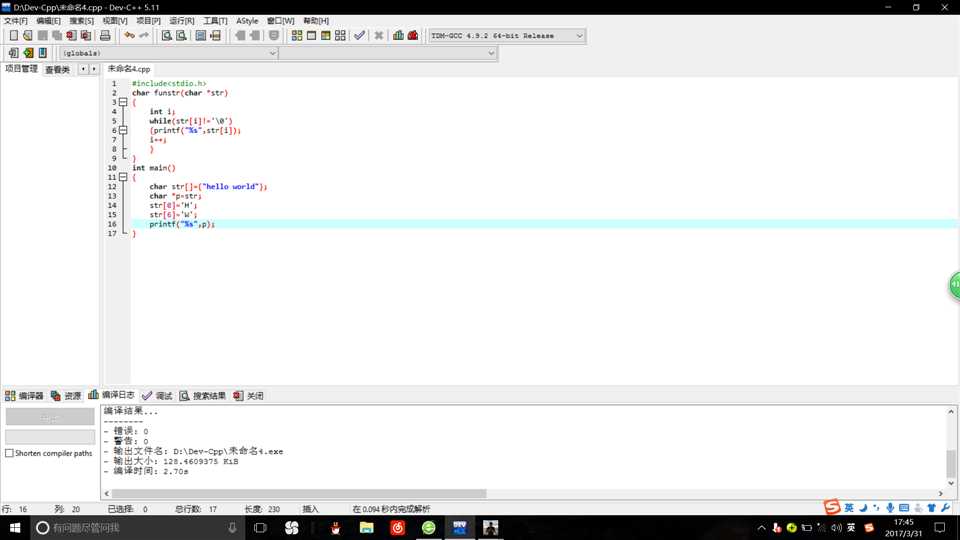Click the compile log vertical scrollbar thumb
Screen dimensions: 960x540
point(951,463)
